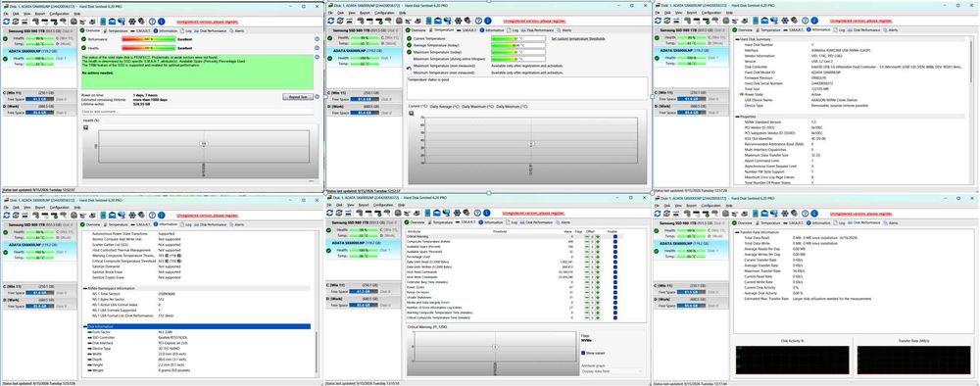Click the red unregistered version link in the S.M.A.R.T. window
The image size is (980, 386).
pos(533,213)
